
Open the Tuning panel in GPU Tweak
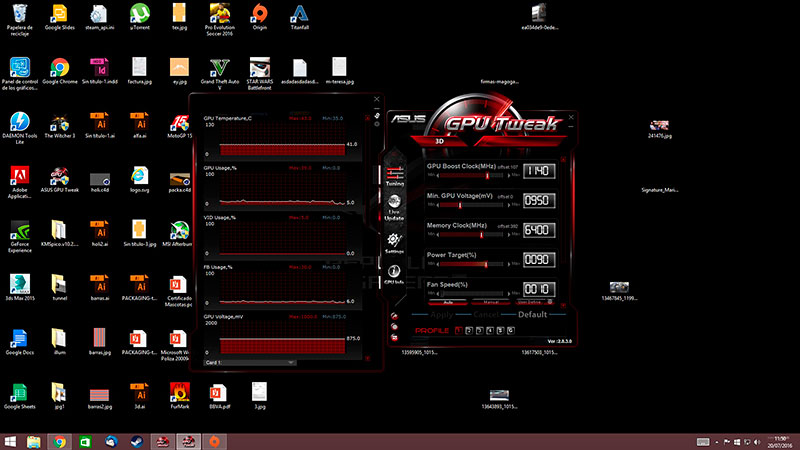pos(394,174)
